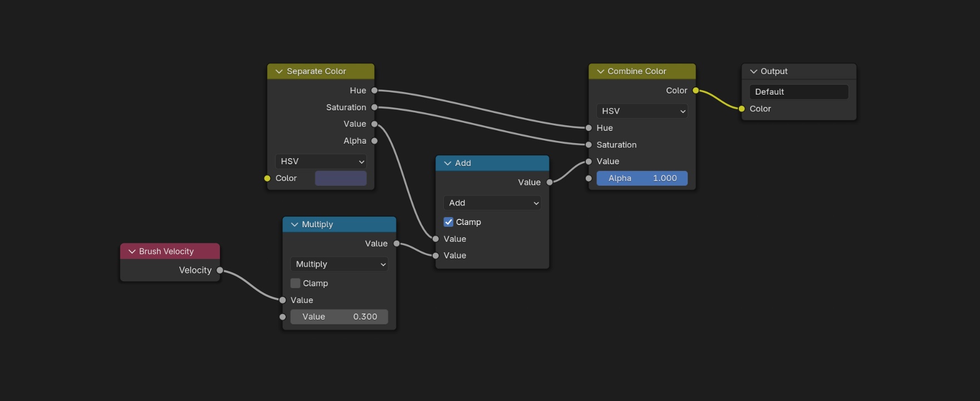Select the Combine Color node by its title
This screenshot has width=980, height=401.
[637, 71]
